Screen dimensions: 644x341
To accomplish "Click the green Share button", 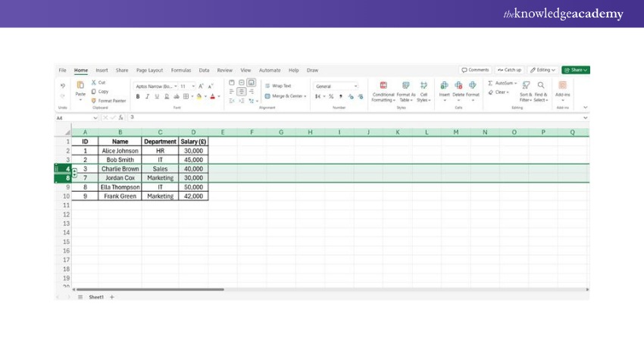I will [x=576, y=70].
